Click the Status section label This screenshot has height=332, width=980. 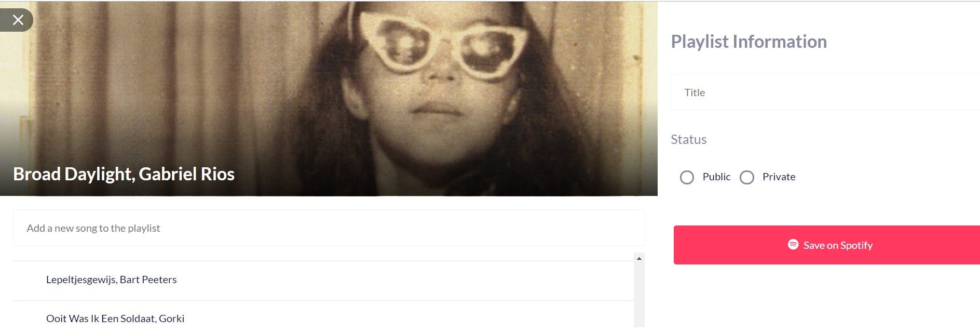(688, 139)
